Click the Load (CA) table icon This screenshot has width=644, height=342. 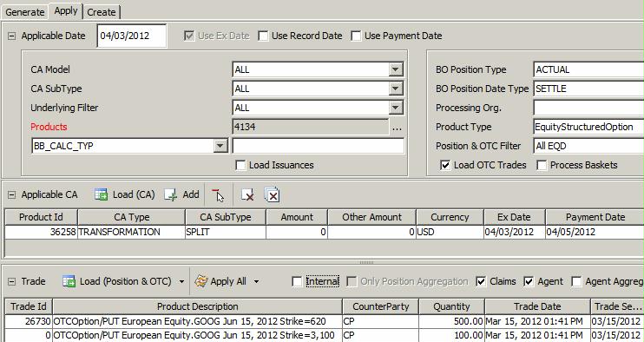click(x=101, y=194)
